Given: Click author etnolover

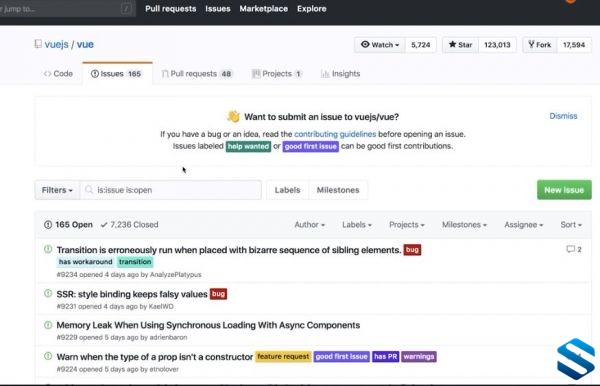Looking at the screenshot, I should tap(164, 369).
